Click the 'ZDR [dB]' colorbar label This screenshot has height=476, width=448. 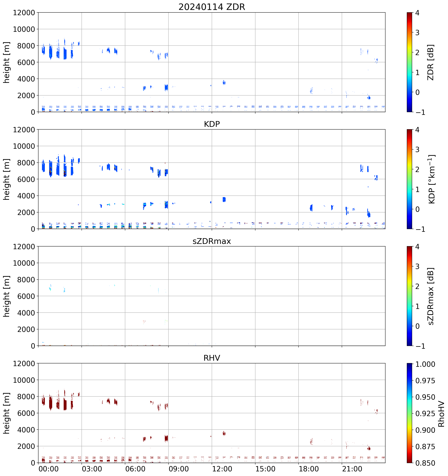(x=431, y=62)
